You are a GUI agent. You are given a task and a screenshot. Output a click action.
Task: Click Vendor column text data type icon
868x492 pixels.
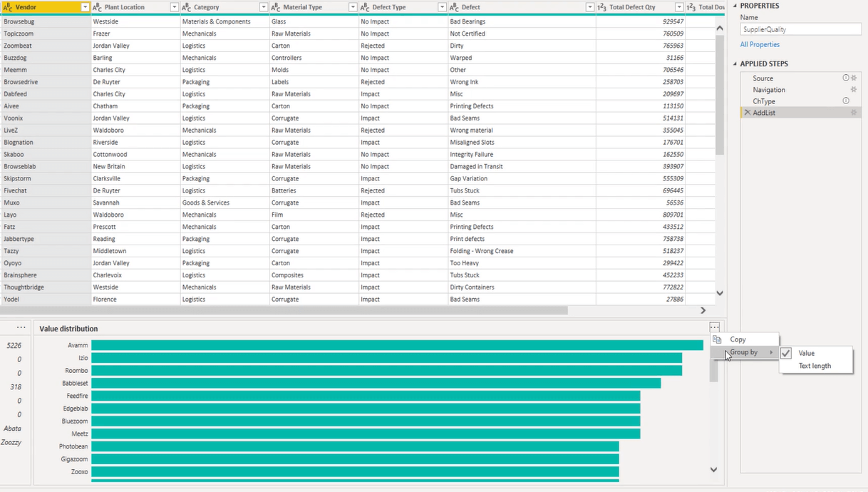(9, 7)
